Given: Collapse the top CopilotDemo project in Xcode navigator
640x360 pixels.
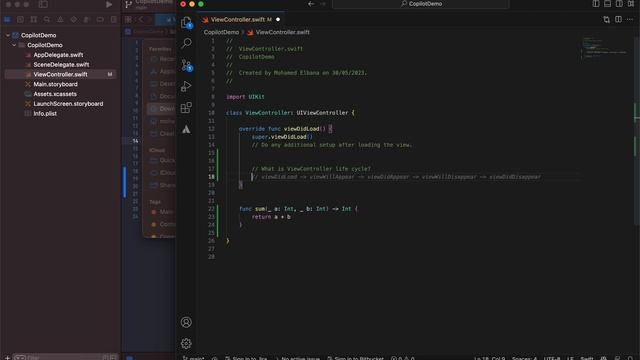Looking at the screenshot, I should pyautogui.click(x=8, y=35).
